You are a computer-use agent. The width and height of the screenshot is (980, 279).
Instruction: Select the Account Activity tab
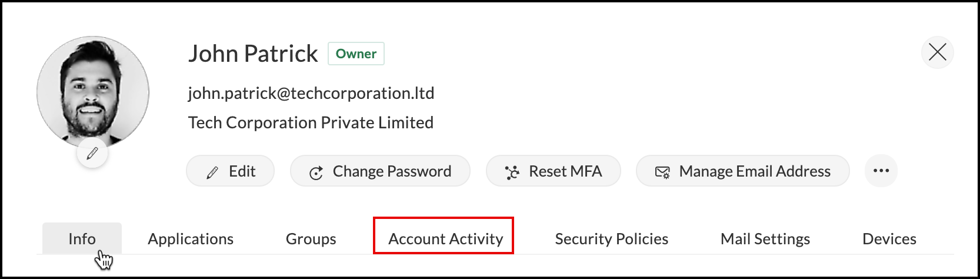point(445,239)
